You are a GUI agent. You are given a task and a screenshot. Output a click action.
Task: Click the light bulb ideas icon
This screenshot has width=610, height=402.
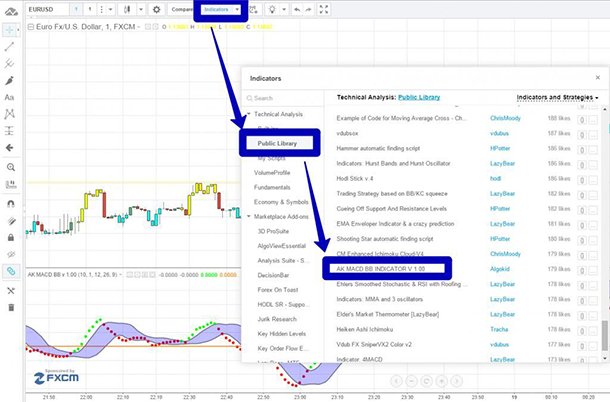pyautogui.click(x=272, y=9)
